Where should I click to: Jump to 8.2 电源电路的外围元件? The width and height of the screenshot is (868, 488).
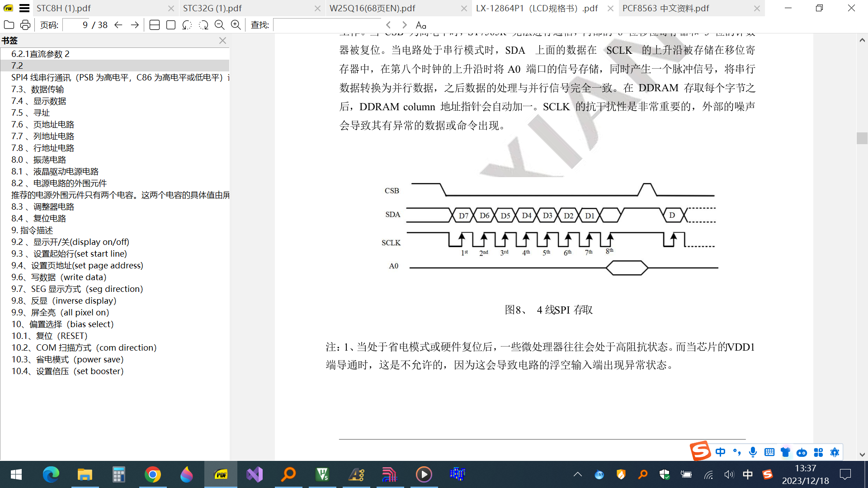click(115, 183)
